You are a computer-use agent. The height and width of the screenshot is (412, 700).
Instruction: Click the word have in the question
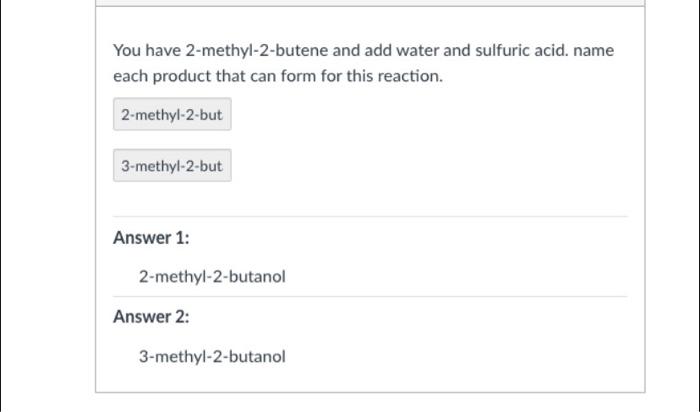coord(164,50)
